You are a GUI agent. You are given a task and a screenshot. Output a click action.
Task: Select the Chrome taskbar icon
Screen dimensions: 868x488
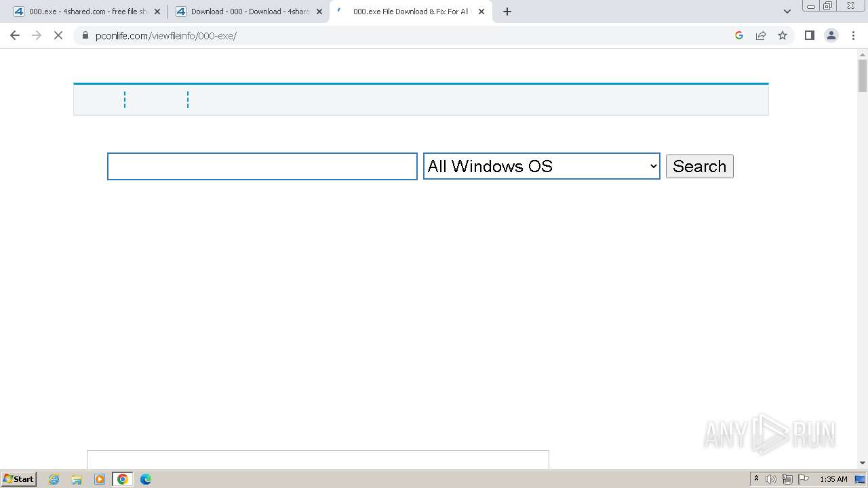[123, 479]
